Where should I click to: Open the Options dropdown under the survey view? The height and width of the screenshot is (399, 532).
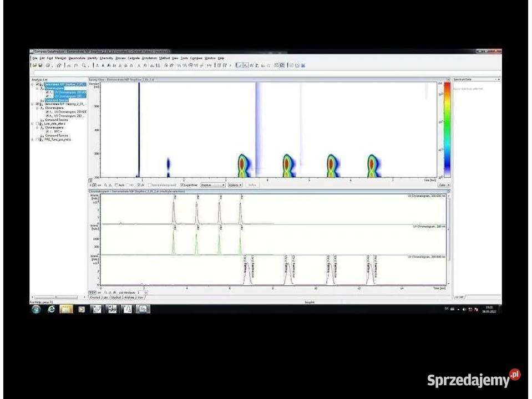[235, 185]
